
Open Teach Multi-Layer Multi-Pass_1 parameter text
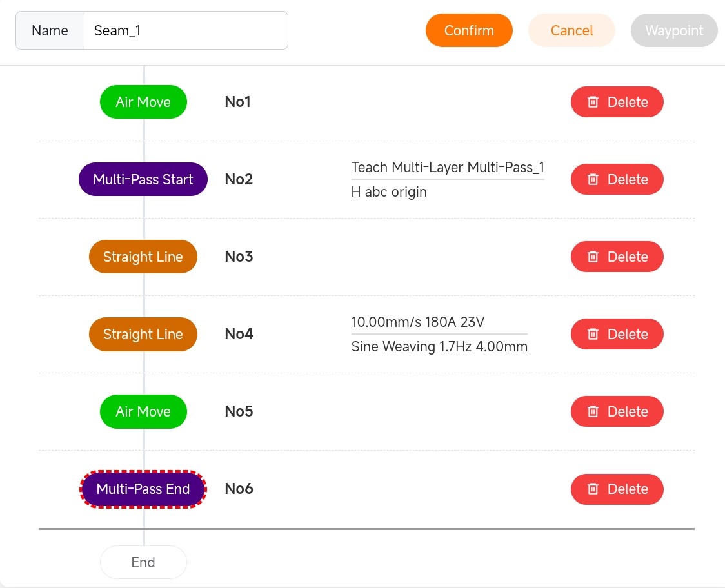click(x=448, y=168)
